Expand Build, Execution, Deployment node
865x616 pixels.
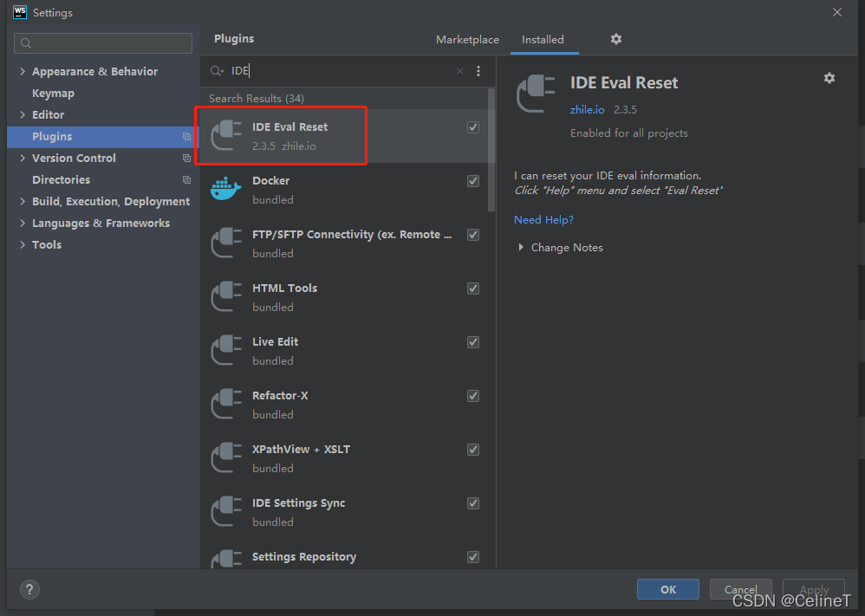click(23, 201)
